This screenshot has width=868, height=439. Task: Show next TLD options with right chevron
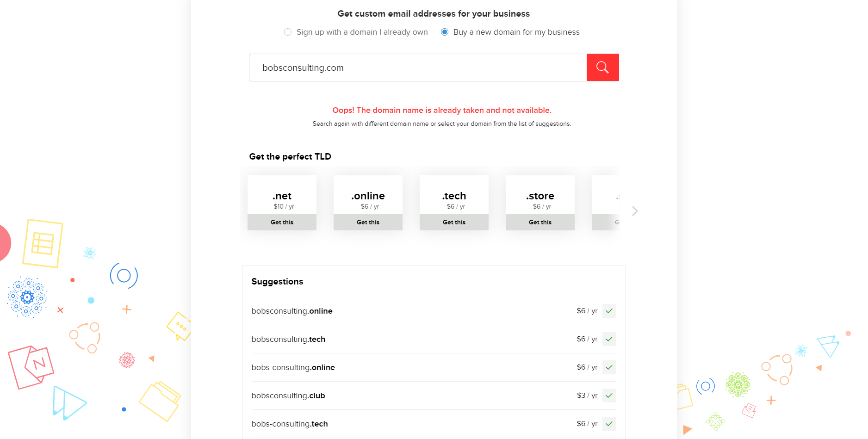pyautogui.click(x=635, y=211)
